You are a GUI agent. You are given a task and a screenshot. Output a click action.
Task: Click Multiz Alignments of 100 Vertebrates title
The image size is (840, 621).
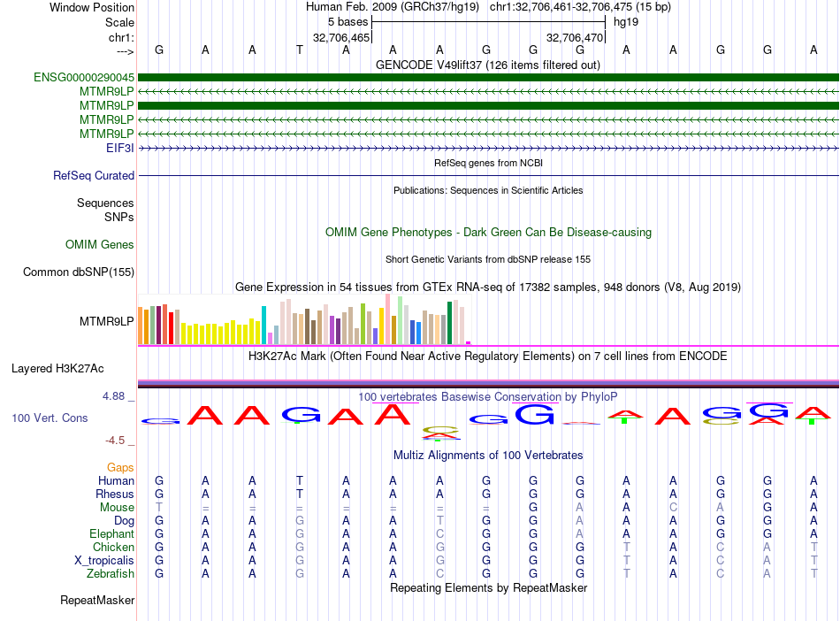tap(488, 455)
